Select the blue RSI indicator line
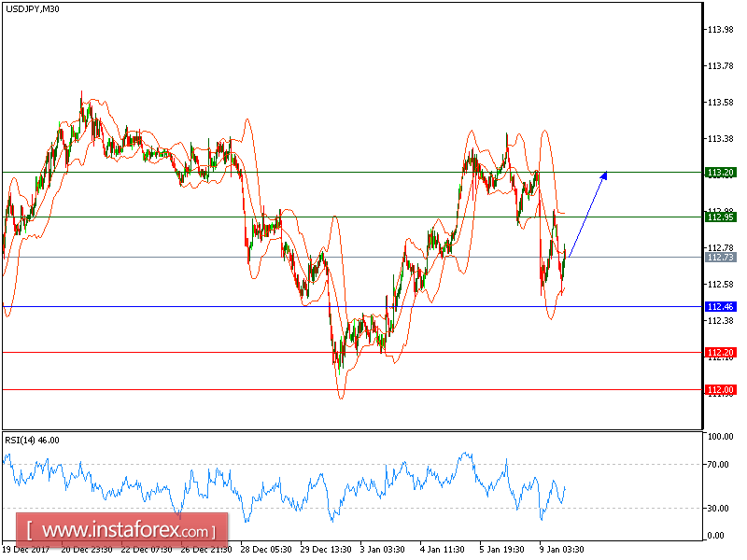 click(280, 485)
